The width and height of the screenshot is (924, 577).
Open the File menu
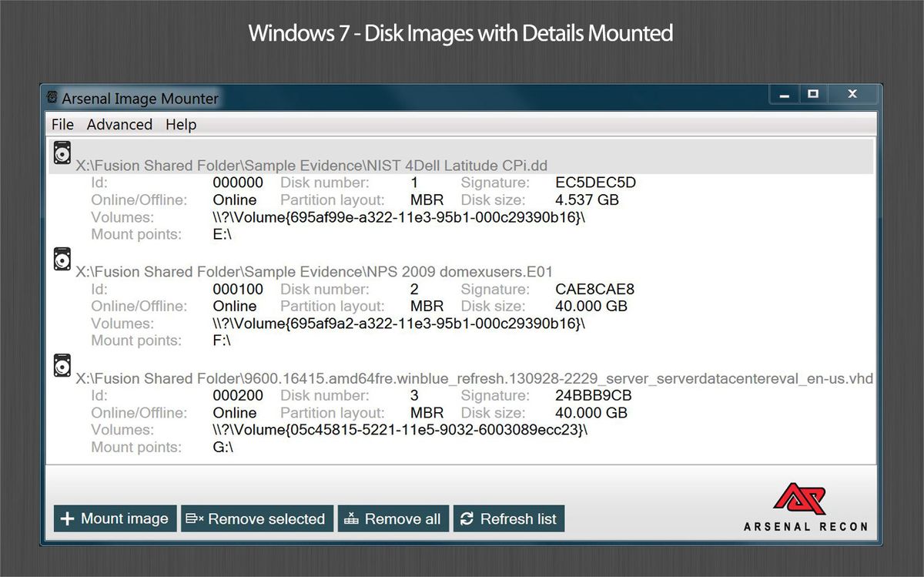tap(62, 124)
